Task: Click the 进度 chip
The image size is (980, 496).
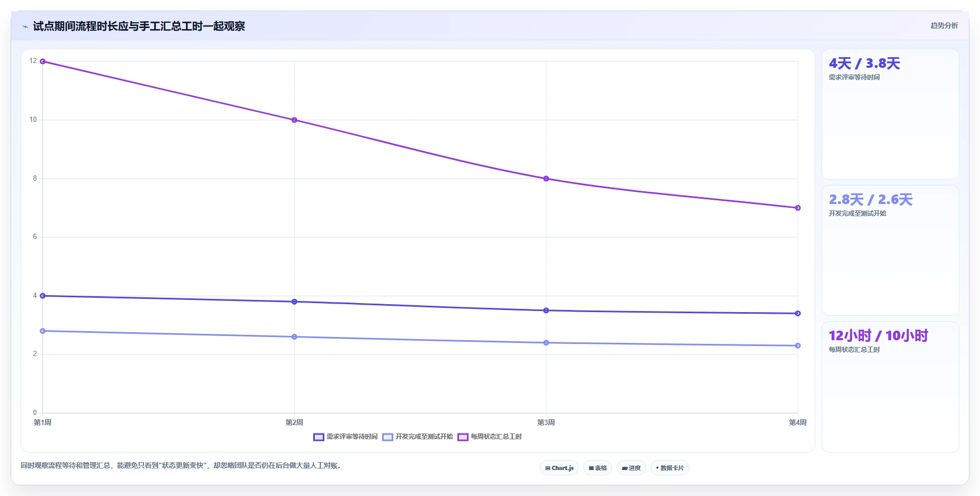Action: tap(631, 468)
